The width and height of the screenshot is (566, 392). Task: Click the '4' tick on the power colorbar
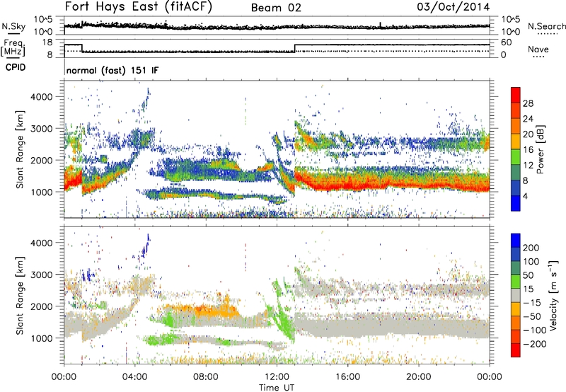(x=525, y=196)
